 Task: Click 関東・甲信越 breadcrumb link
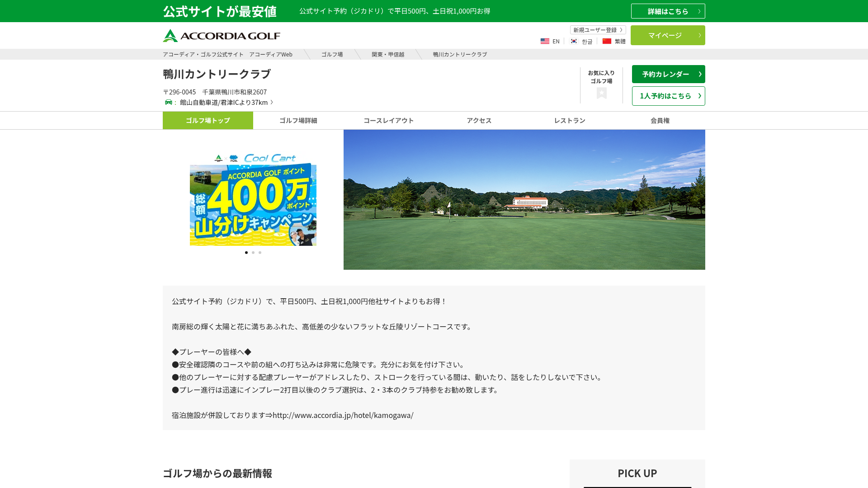point(388,54)
